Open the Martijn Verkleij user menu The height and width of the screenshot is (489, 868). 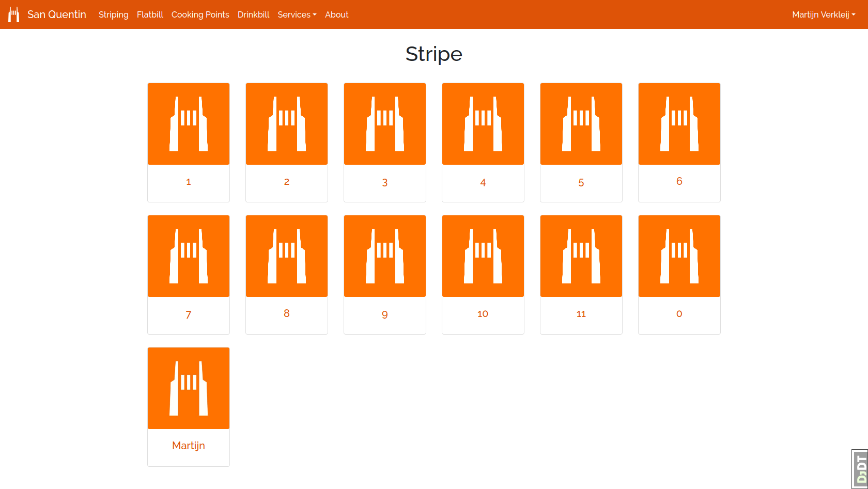pyautogui.click(x=824, y=14)
